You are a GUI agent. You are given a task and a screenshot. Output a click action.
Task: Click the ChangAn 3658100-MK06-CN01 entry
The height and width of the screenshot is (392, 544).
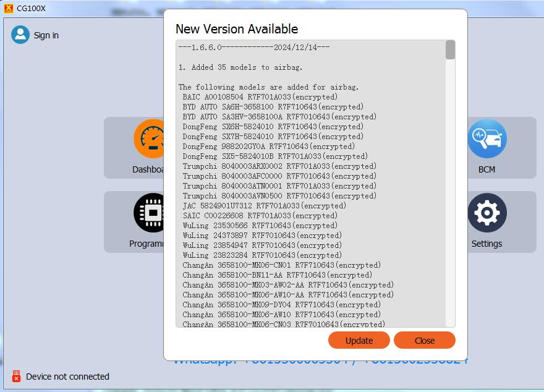282,265
